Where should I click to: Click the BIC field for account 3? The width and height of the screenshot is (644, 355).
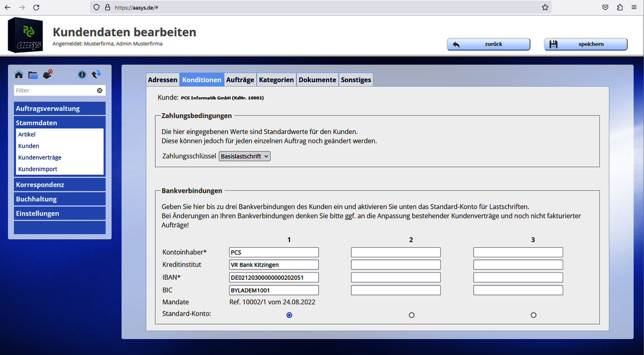tap(518, 290)
